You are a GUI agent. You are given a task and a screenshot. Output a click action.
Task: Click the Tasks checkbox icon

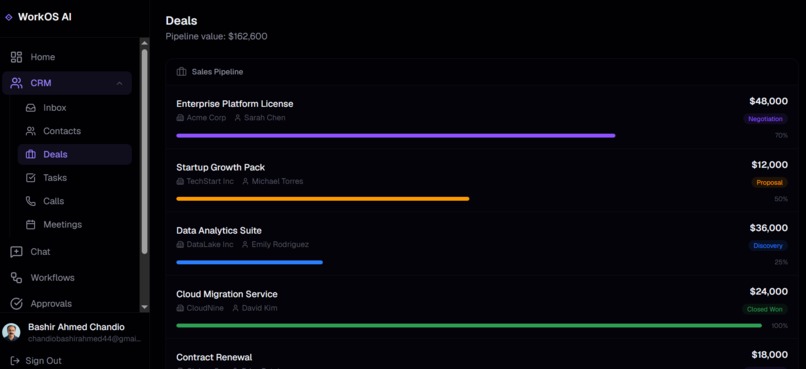(31, 178)
